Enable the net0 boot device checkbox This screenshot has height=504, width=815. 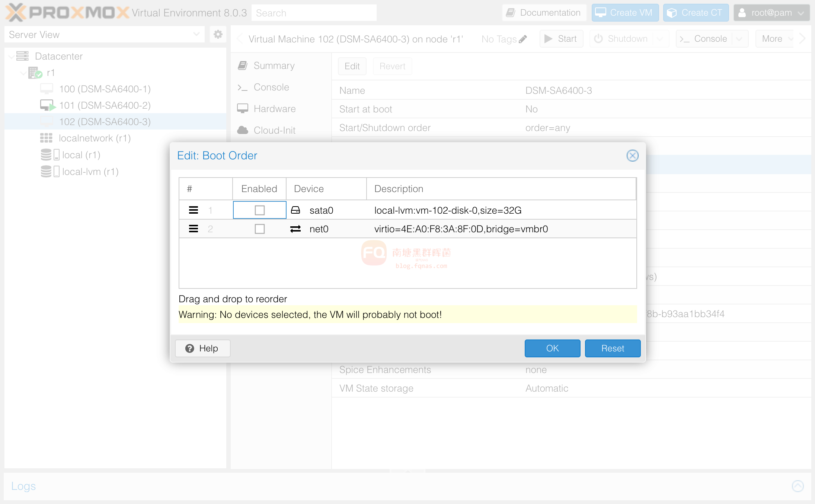[260, 229]
